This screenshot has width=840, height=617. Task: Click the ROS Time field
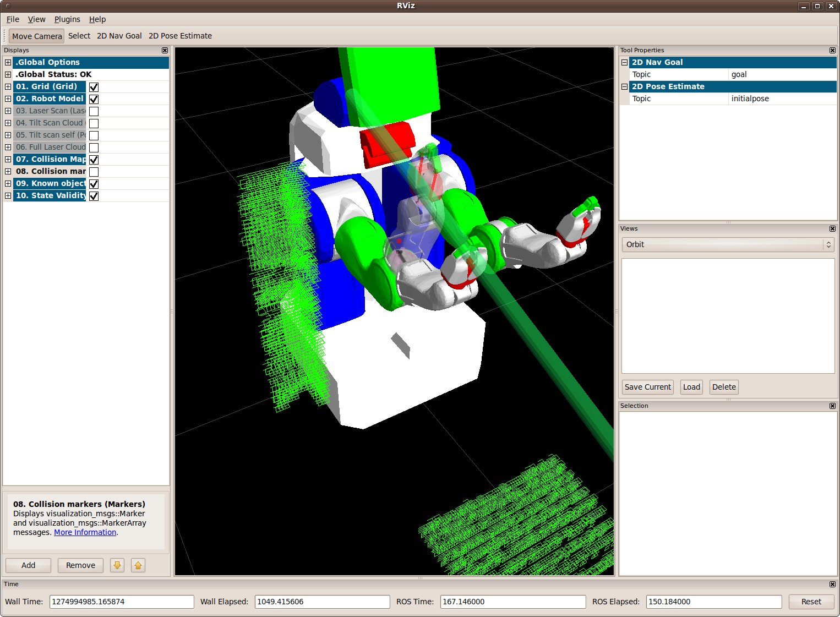(513, 602)
